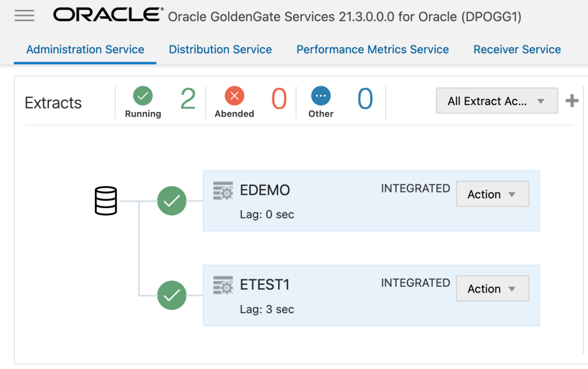This screenshot has width=588, height=369.
Task: Open the ETEST1 extract name link
Action: [264, 285]
